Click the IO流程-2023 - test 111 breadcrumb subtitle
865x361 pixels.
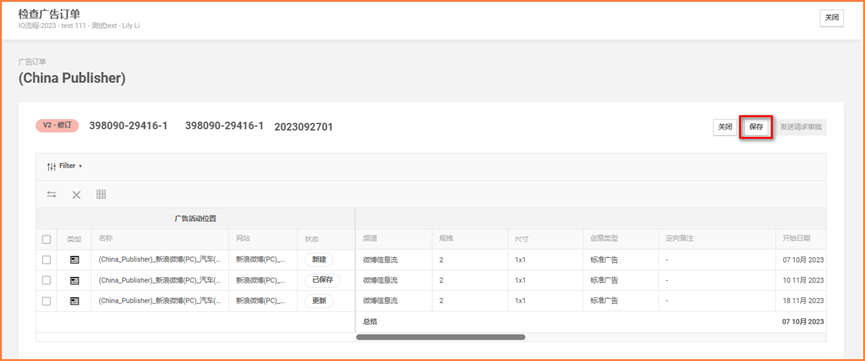(x=79, y=25)
